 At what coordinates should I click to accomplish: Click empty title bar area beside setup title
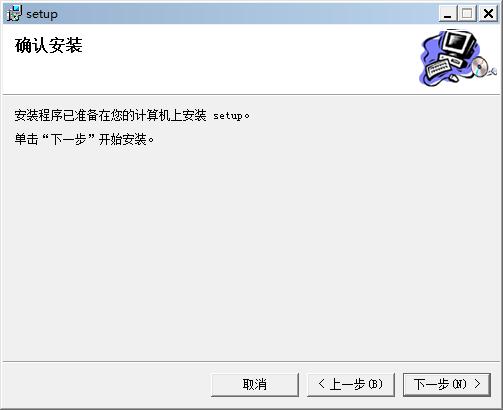[247, 14]
